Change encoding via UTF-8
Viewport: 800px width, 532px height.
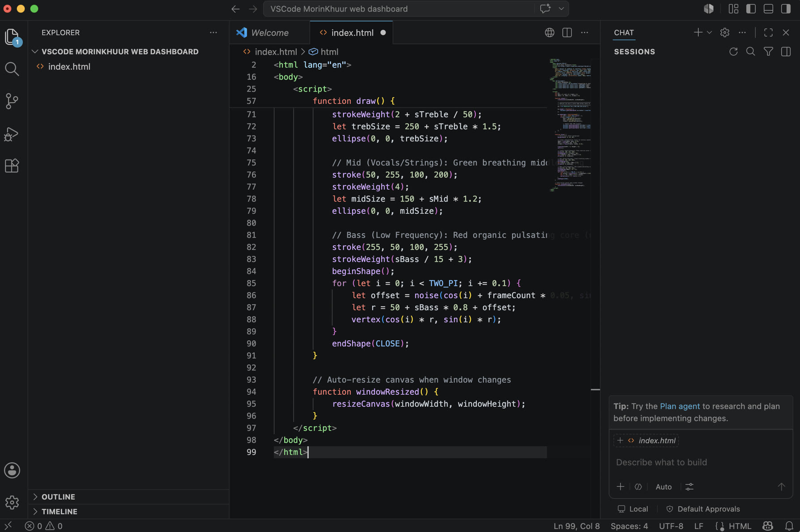[671, 526]
